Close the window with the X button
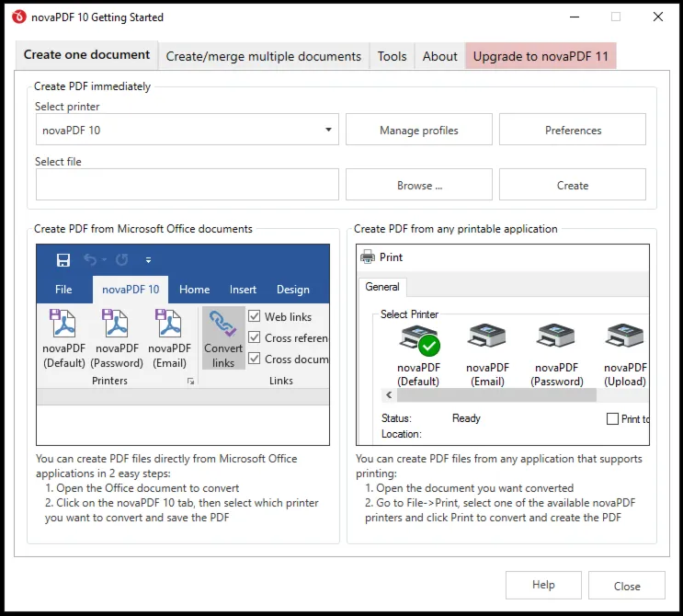The height and width of the screenshot is (616, 683). click(658, 17)
